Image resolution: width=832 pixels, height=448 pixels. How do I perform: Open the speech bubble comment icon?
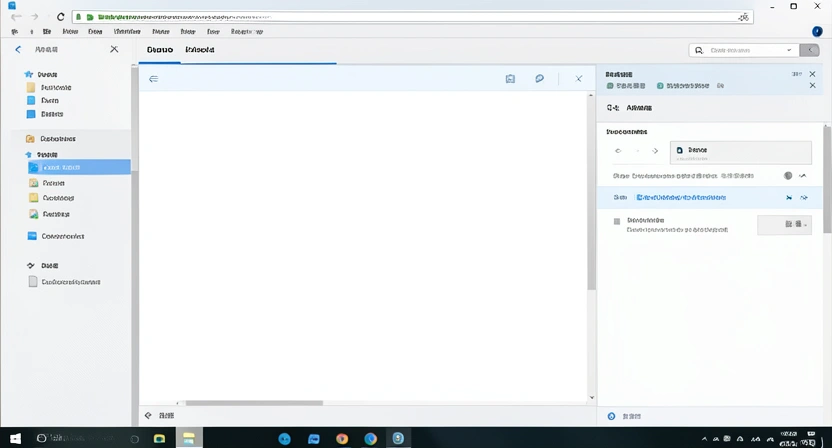tap(539, 79)
